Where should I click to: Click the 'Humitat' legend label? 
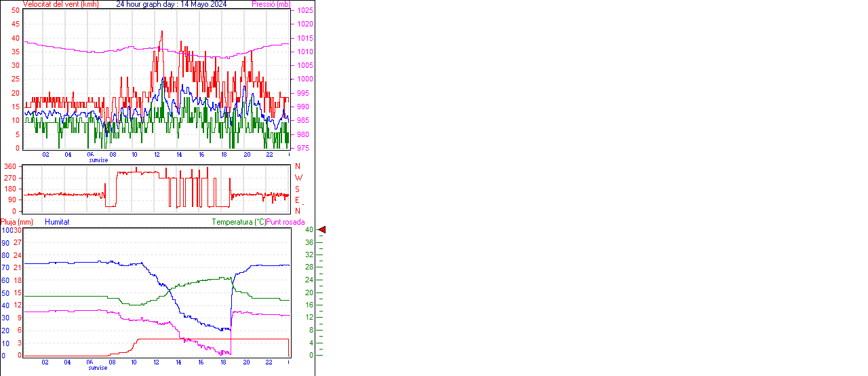click(x=57, y=222)
